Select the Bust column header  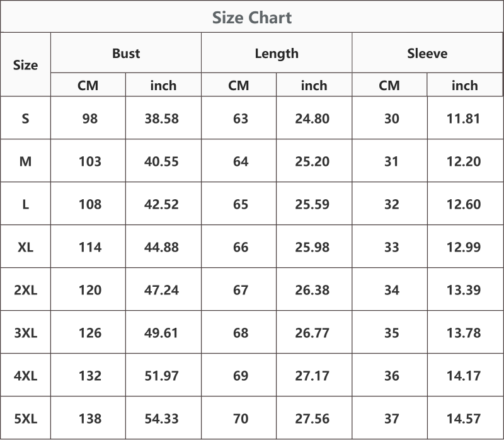(x=126, y=54)
